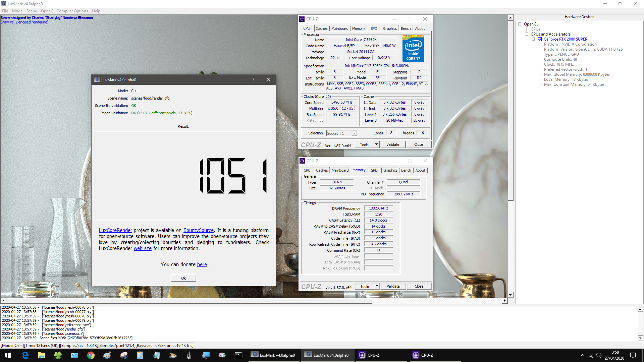Switch to Caches tab in top CPU-Z
Image resolution: width=644 pixels, height=362 pixels.
pyautogui.click(x=321, y=28)
